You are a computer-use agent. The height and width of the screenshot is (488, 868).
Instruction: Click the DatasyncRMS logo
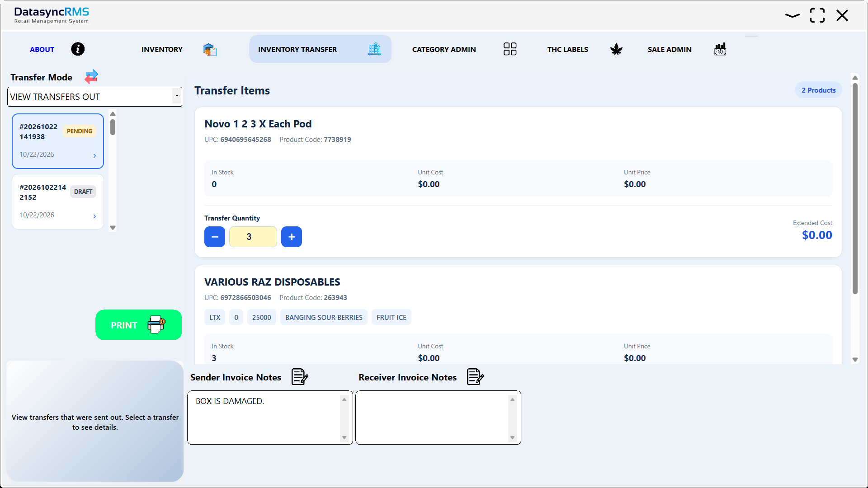click(52, 15)
